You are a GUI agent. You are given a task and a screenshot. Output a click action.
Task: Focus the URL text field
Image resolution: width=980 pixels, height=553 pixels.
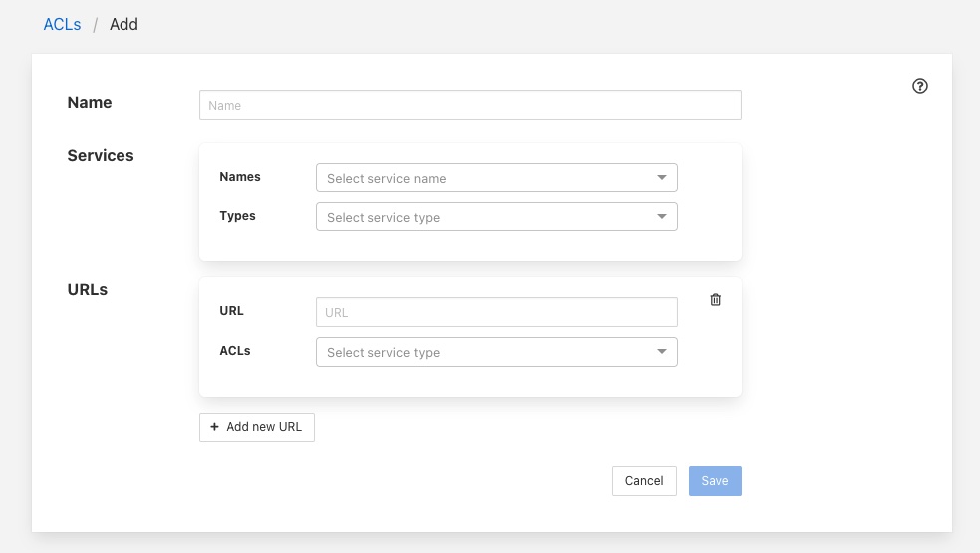[496, 312]
